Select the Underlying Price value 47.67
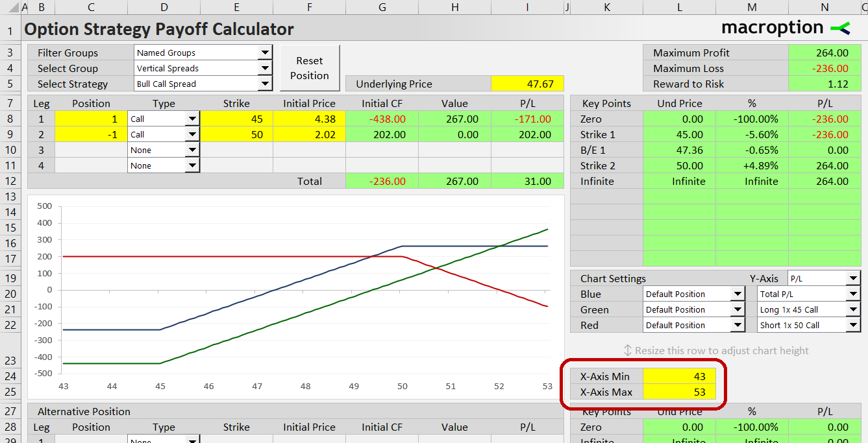Screen dimensions: 868x443 click(x=527, y=84)
